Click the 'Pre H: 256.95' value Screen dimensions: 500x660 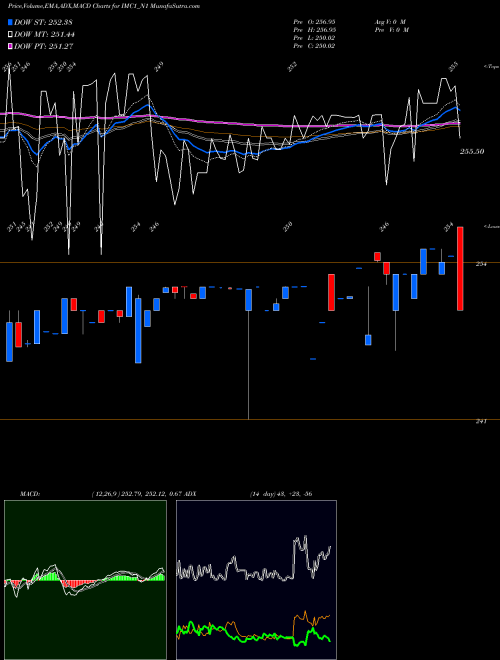click(314, 30)
